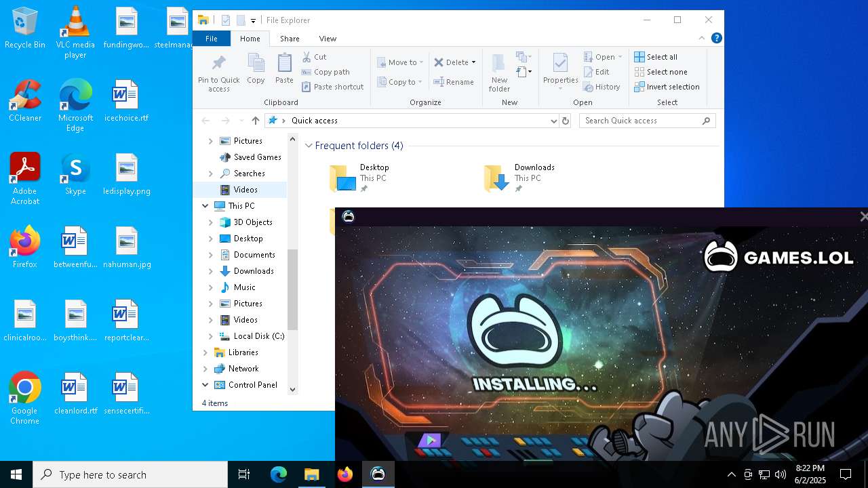Select the VLC media player icon
868x488 pixels.
pyautogui.click(x=75, y=33)
